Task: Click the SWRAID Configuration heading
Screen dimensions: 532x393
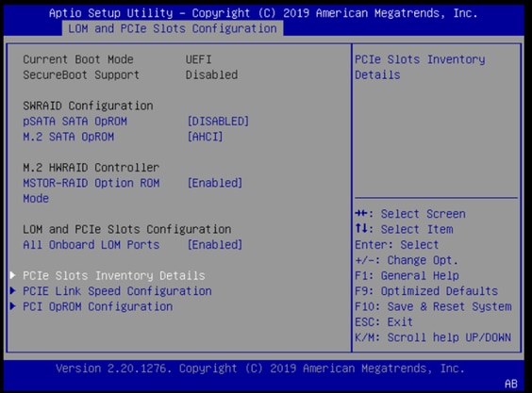Action: click(88, 106)
